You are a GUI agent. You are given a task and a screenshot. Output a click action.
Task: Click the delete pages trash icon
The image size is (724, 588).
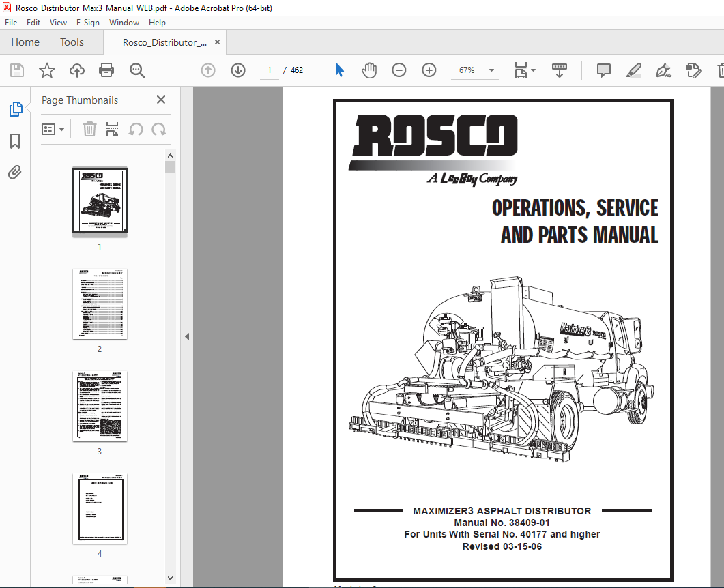point(89,129)
